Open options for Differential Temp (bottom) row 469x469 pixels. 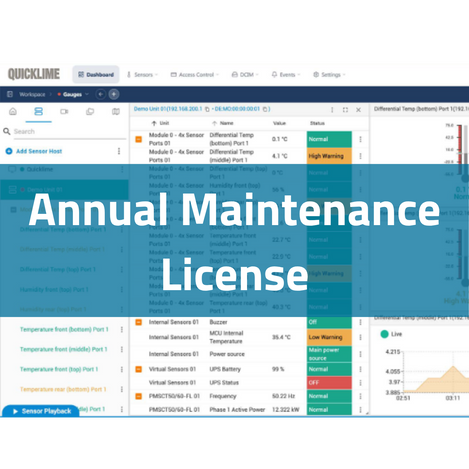point(360,139)
